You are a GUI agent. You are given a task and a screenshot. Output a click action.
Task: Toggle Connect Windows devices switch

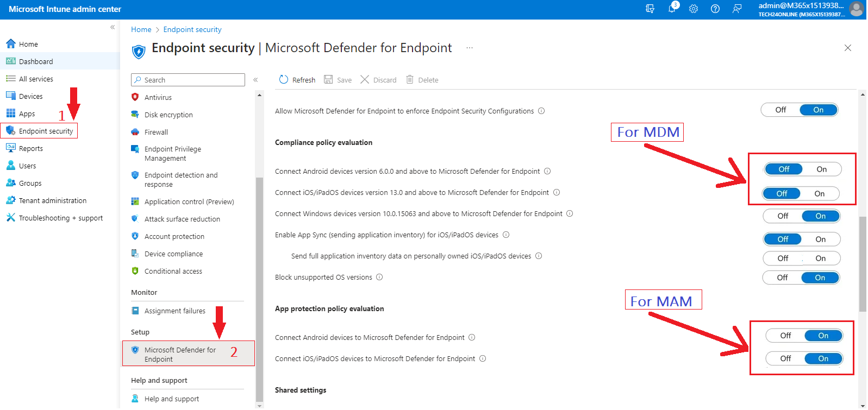pos(801,216)
